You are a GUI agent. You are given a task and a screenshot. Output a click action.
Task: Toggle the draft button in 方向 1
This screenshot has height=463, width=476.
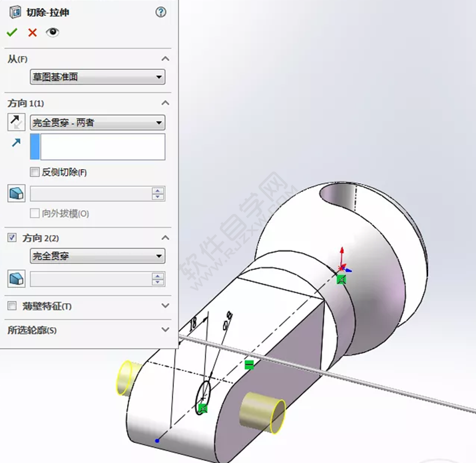pyautogui.click(x=16, y=193)
